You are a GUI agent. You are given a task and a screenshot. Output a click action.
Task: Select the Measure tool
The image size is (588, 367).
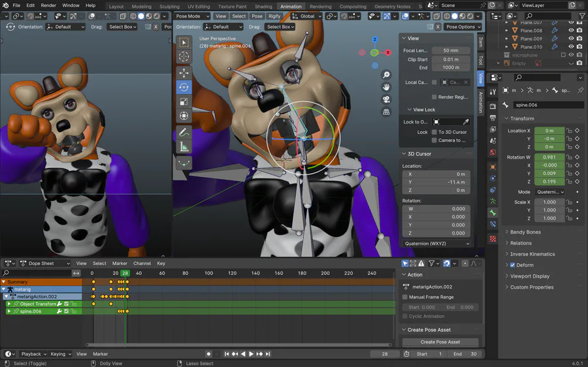(x=184, y=146)
